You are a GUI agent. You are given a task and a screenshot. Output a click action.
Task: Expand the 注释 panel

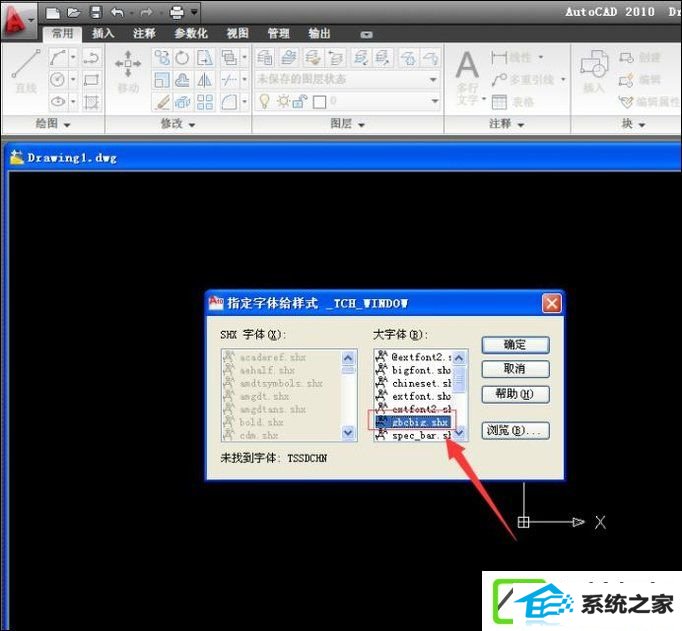pos(506,124)
